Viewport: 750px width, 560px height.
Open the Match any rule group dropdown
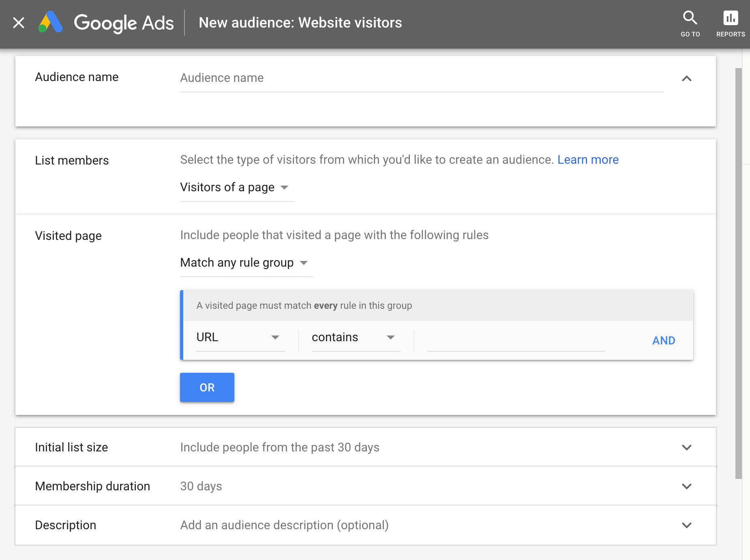pos(246,263)
